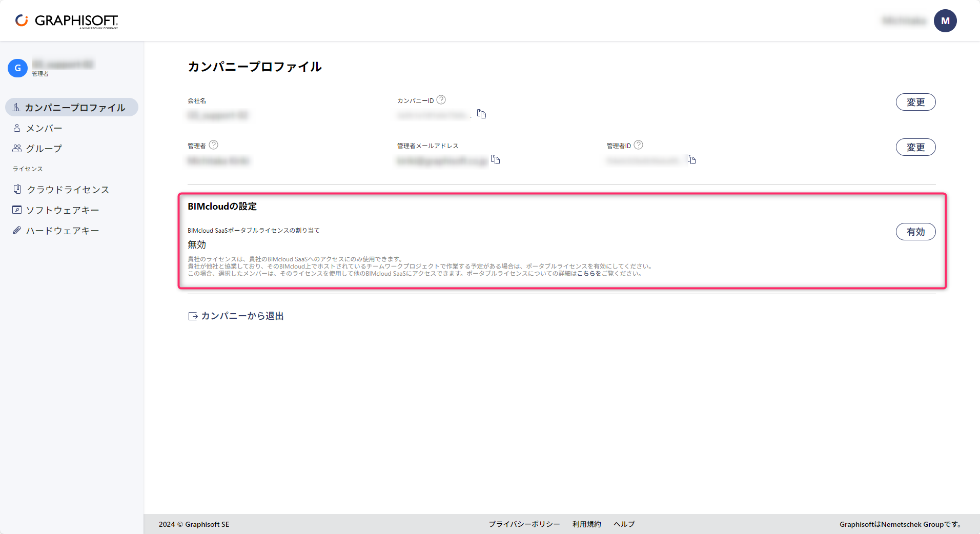Show help for 管理者ID
Viewport: 980px width, 534px height.
tap(638, 145)
